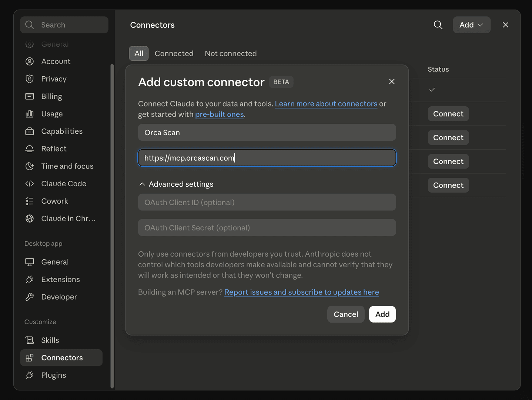Switch to the Not connected tab
The width and height of the screenshot is (532, 400).
pyautogui.click(x=231, y=53)
